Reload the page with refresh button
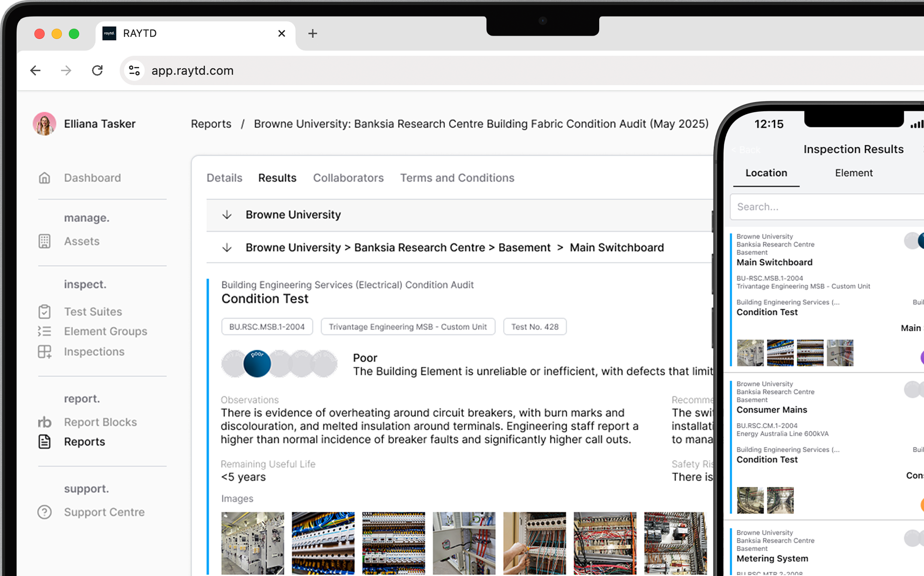 click(x=97, y=71)
